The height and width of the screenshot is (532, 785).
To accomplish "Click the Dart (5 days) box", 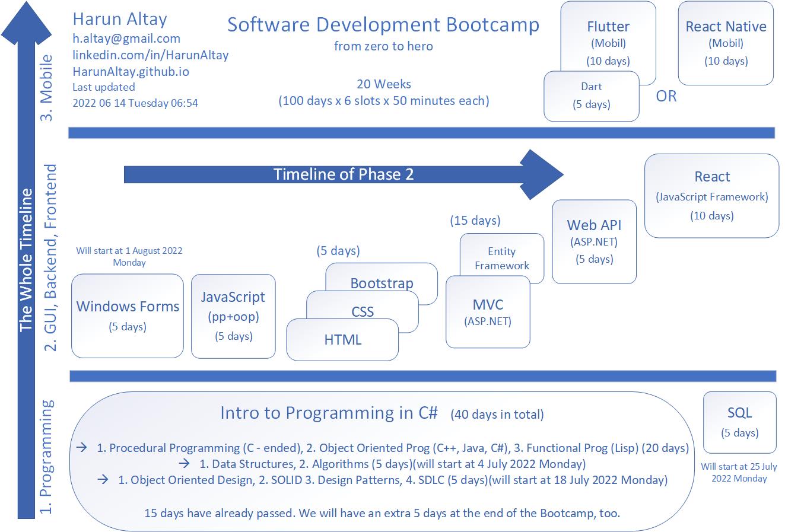I will [x=591, y=96].
